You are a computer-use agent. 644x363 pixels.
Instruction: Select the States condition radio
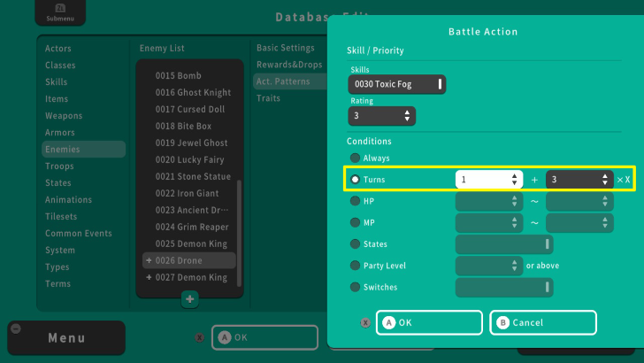click(x=355, y=243)
